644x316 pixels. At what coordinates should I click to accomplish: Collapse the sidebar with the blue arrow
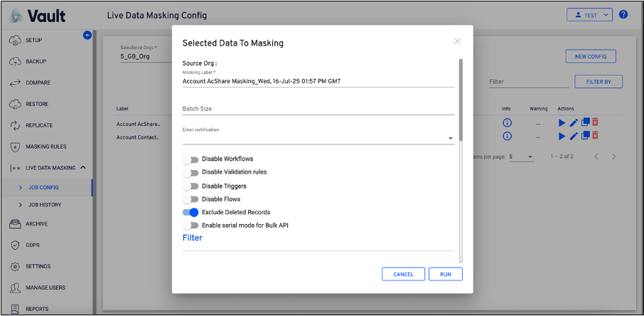(x=87, y=35)
